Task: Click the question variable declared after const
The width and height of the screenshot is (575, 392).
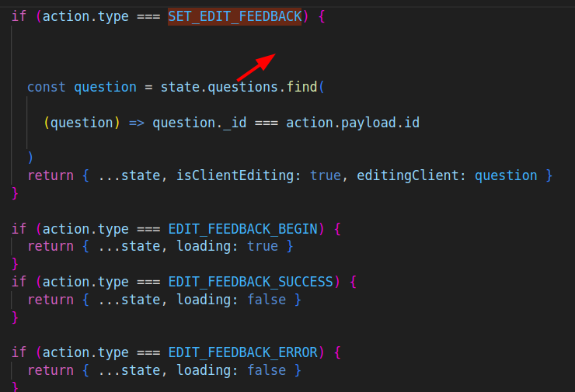Action: click(105, 87)
